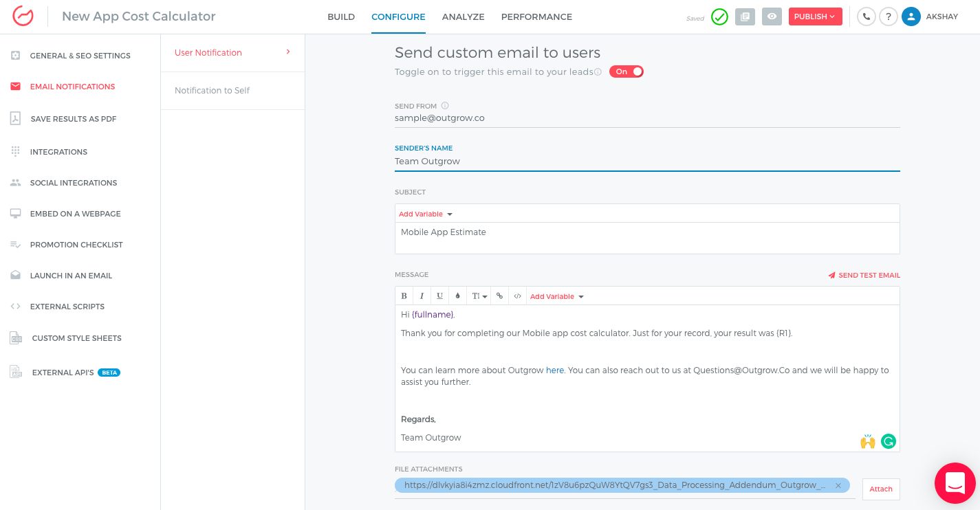Click the Sender's Name input field
The height and width of the screenshot is (510, 980).
coord(647,162)
